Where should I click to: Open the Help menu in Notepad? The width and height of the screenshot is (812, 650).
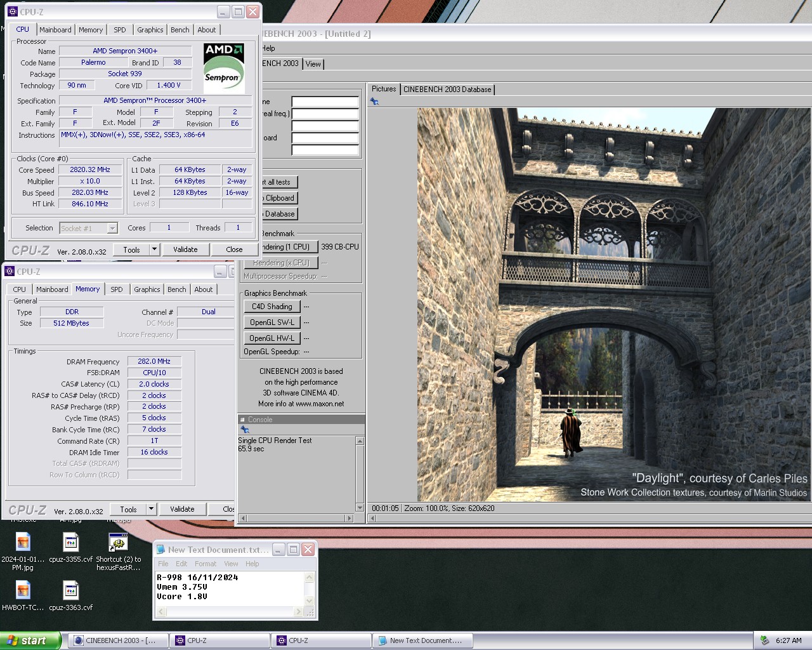click(252, 564)
